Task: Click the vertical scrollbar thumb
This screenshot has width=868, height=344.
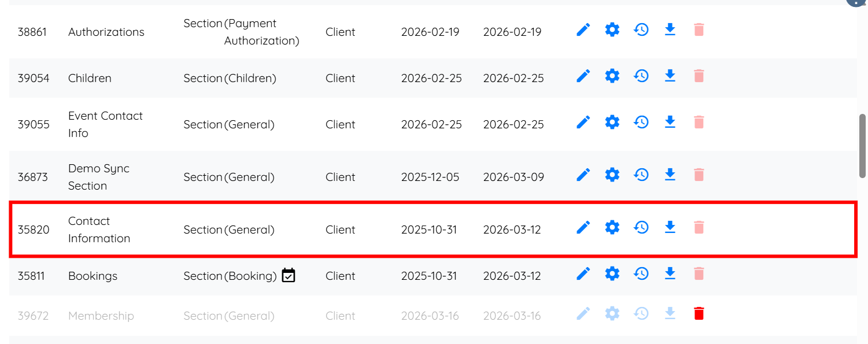Action: tap(862, 147)
